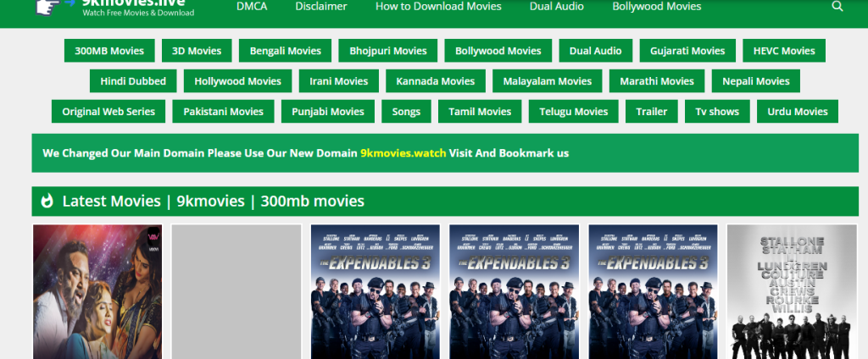Follow the yellow 9kmovies.watch domain link

pos(403,152)
